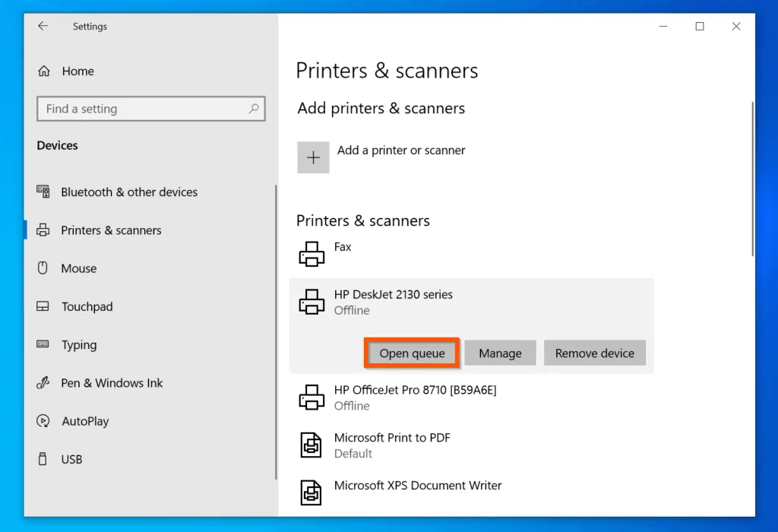
Task: Click the Manage button
Action: [x=500, y=353]
